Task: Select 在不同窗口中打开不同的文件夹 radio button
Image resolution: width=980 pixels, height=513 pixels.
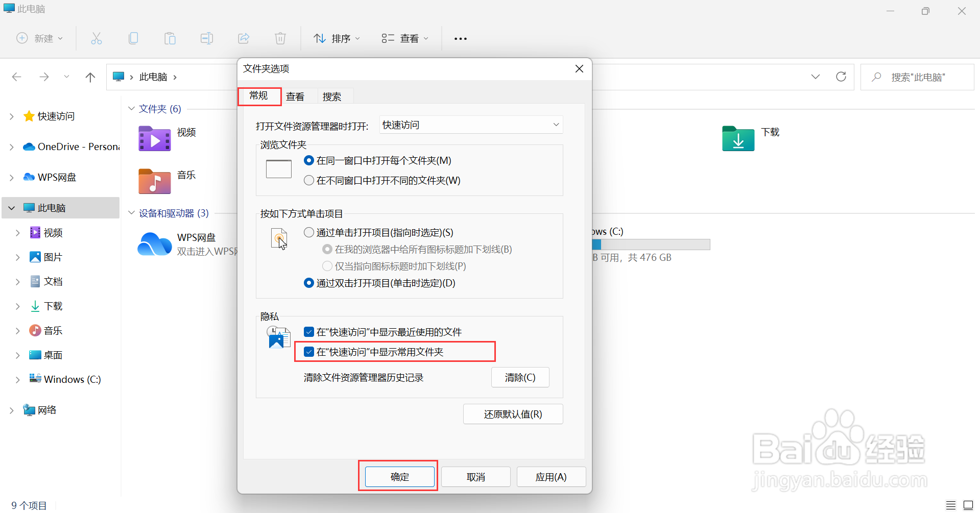Action: pos(308,180)
